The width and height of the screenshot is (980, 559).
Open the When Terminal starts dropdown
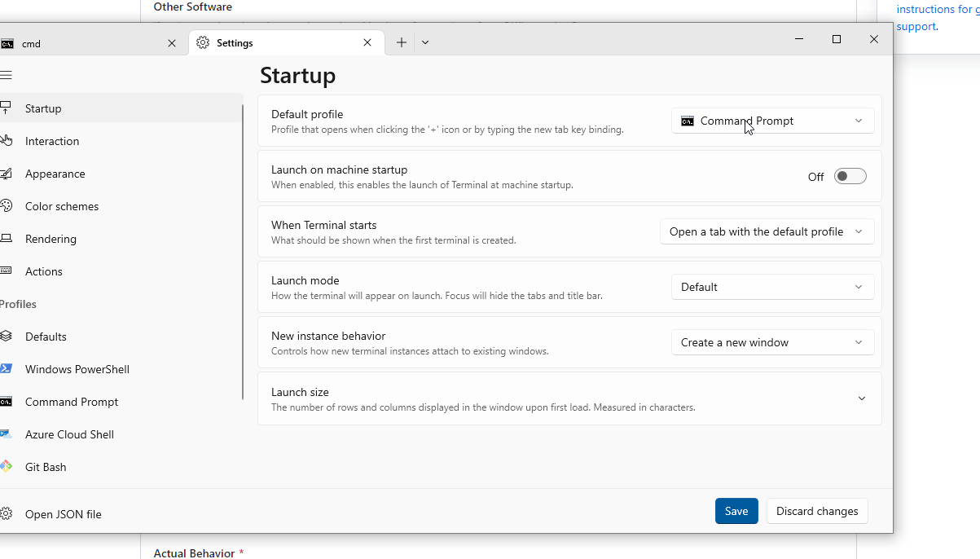(767, 231)
